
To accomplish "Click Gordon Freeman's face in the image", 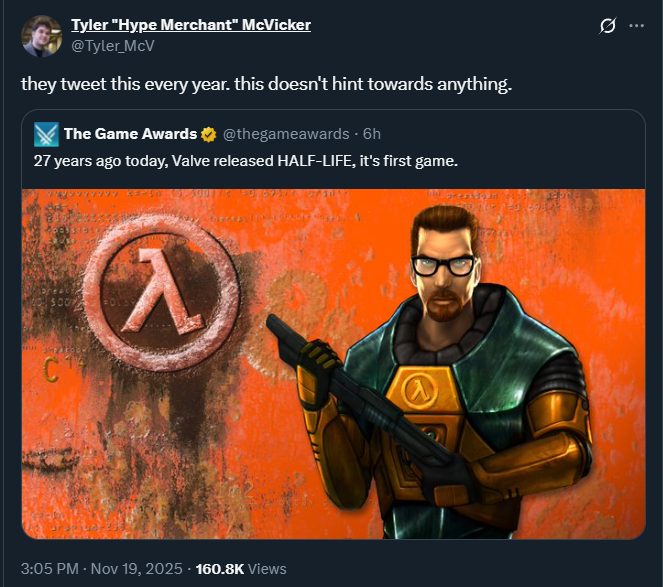I will click(x=443, y=269).
